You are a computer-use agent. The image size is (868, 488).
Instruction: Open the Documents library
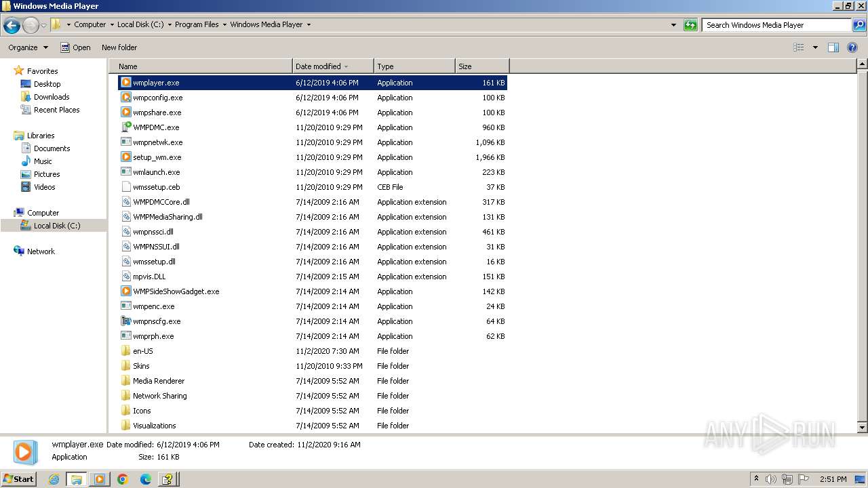point(52,148)
